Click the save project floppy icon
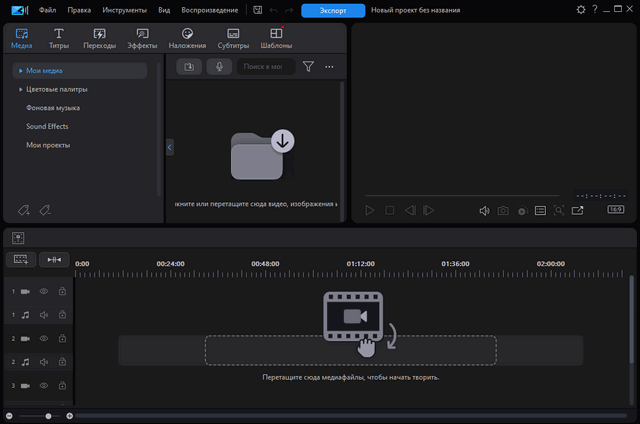 point(257,10)
